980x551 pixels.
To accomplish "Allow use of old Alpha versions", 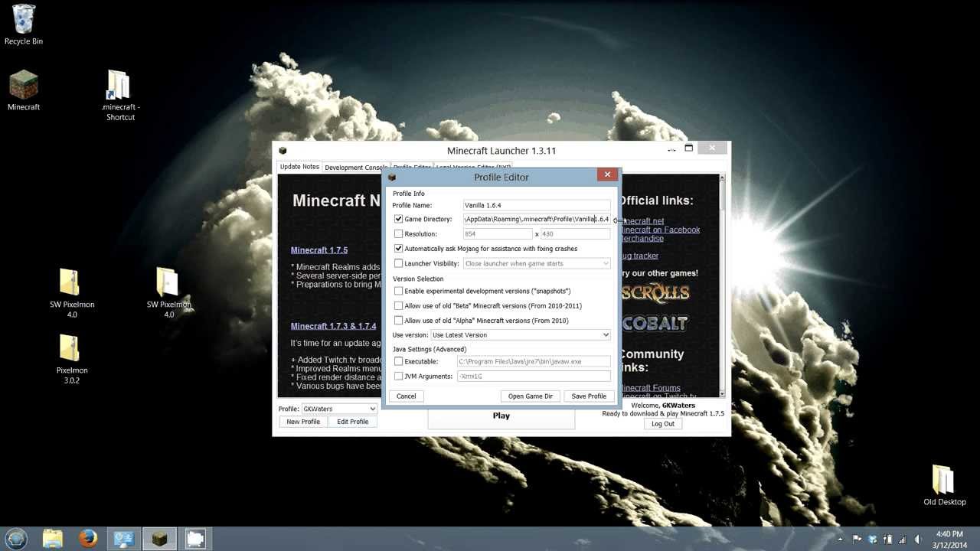I will pos(398,320).
